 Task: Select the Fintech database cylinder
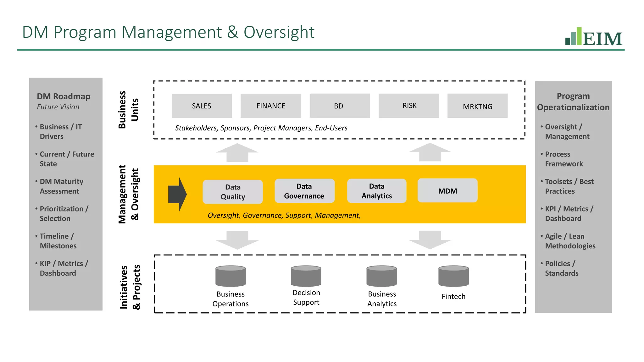(453, 276)
